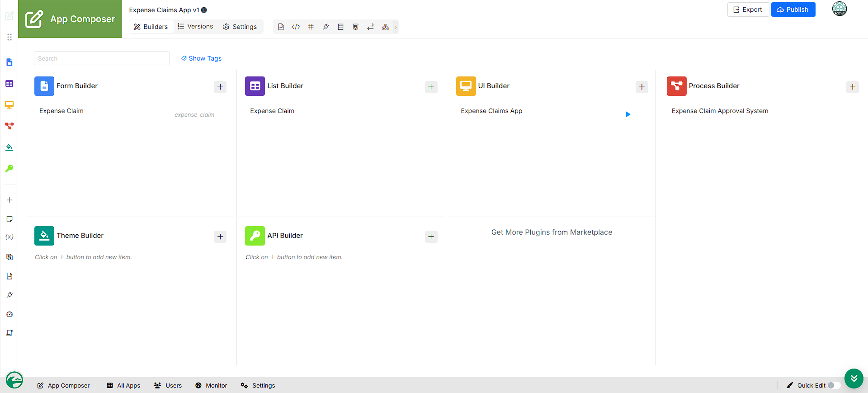Open resources image file icon in sidebar
The image size is (868, 393).
coord(9,276)
